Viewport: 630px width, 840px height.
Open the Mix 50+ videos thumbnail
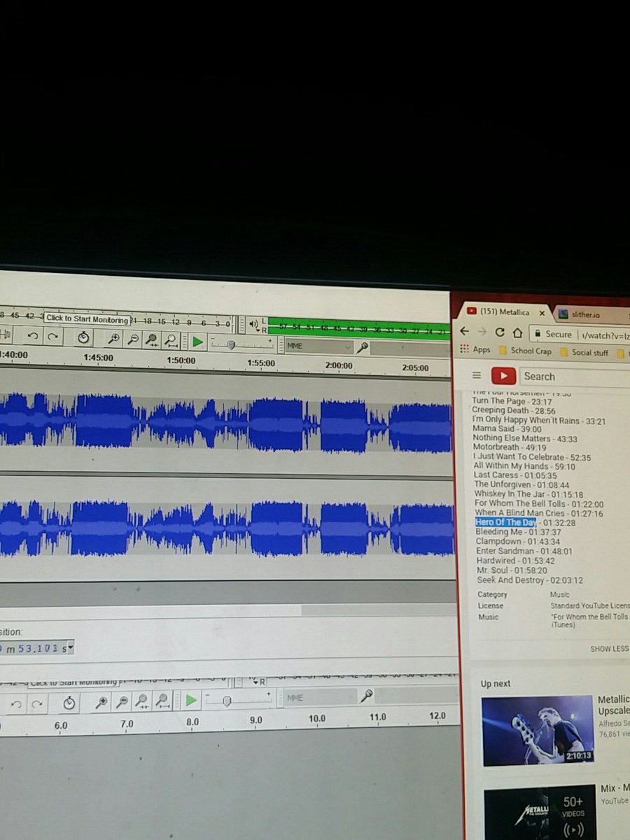(540, 812)
